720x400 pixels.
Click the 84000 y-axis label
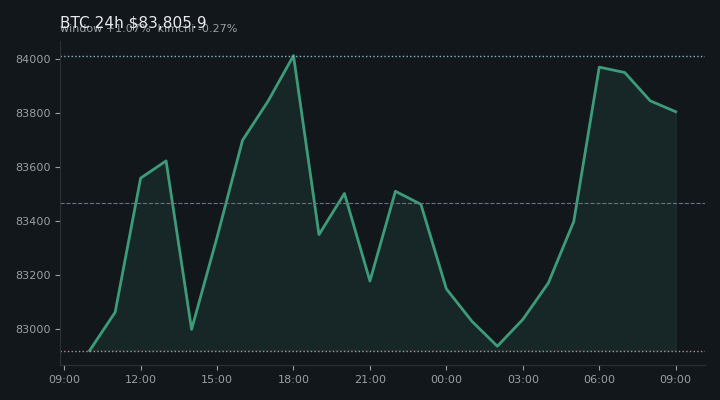(x=33, y=59)
